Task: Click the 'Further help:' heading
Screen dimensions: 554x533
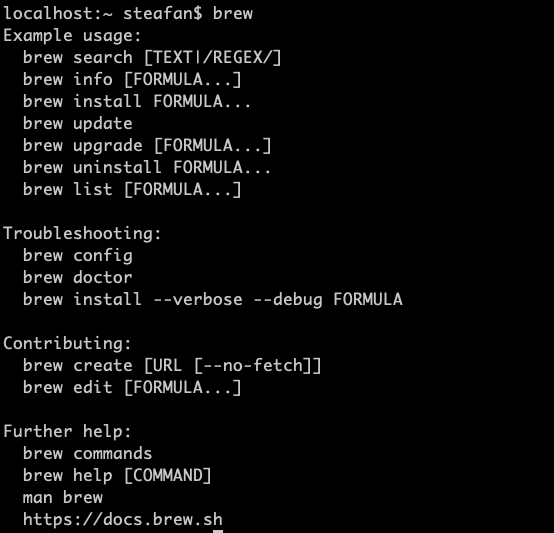Action: click(67, 431)
